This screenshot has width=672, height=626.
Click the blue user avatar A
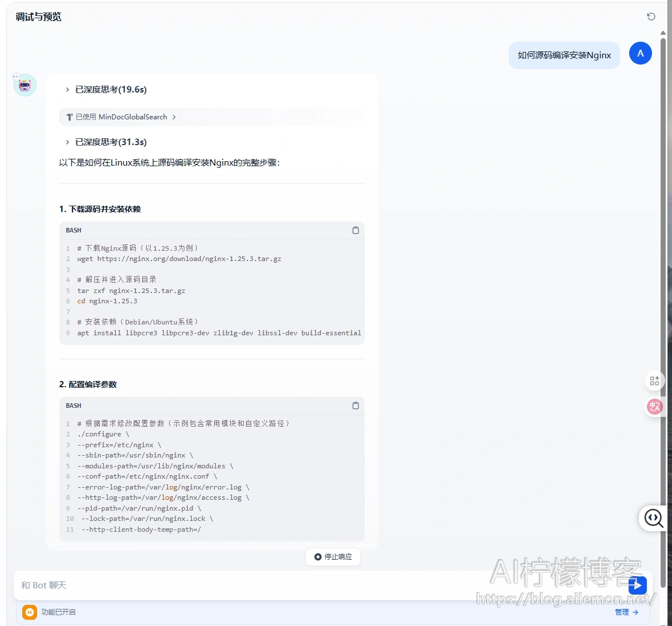[x=640, y=53]
